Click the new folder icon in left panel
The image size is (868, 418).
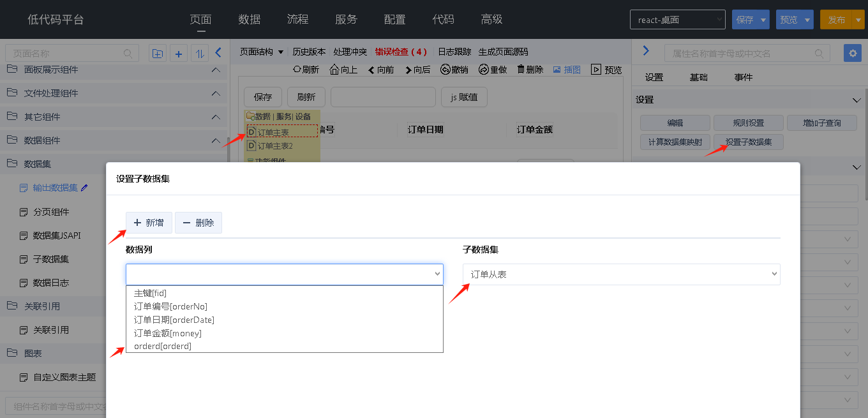158,54
